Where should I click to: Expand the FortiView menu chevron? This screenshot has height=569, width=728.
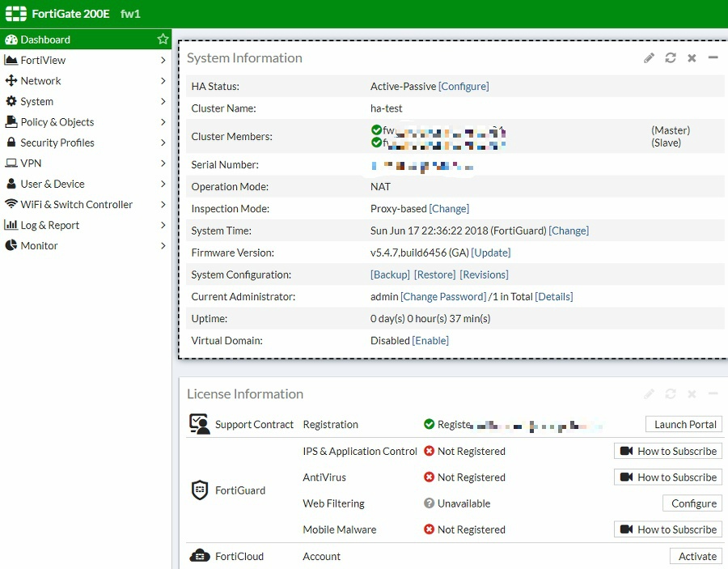163,60
